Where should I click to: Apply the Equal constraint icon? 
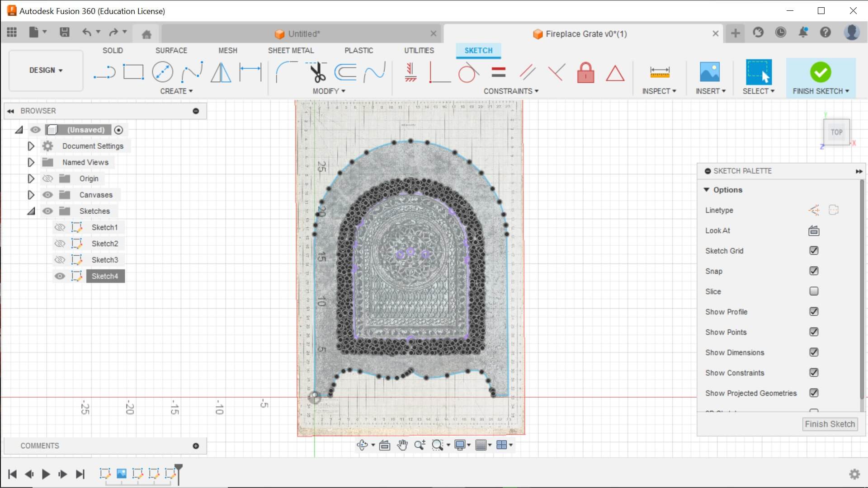[x=498, y=72]
